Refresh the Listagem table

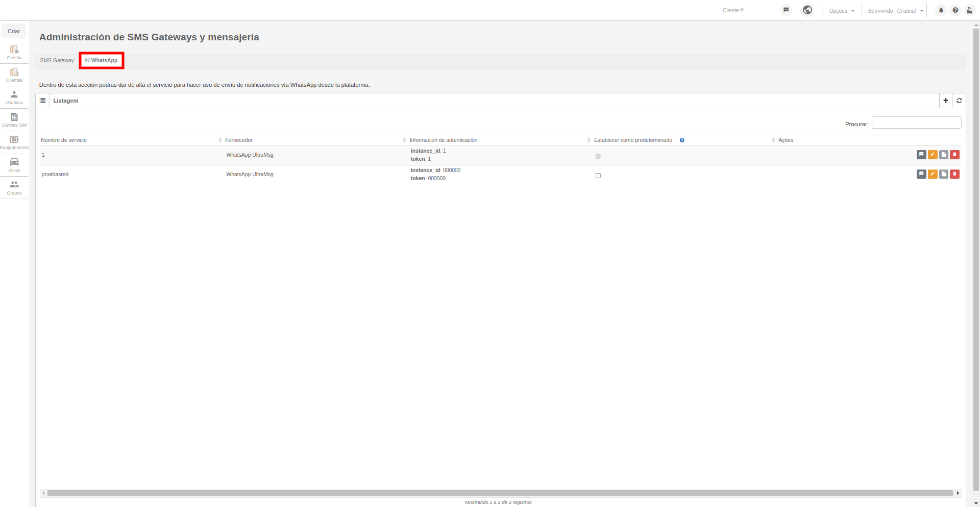(959, 101)
